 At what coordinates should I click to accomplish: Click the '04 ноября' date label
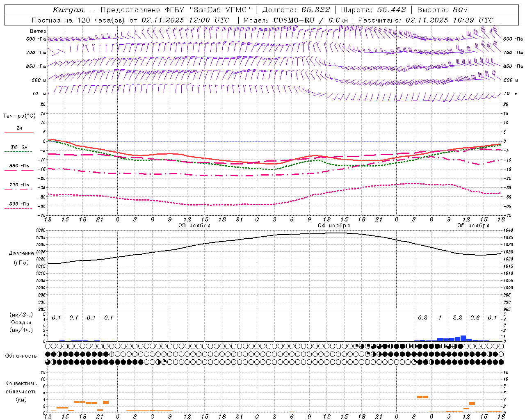[334, 225]
